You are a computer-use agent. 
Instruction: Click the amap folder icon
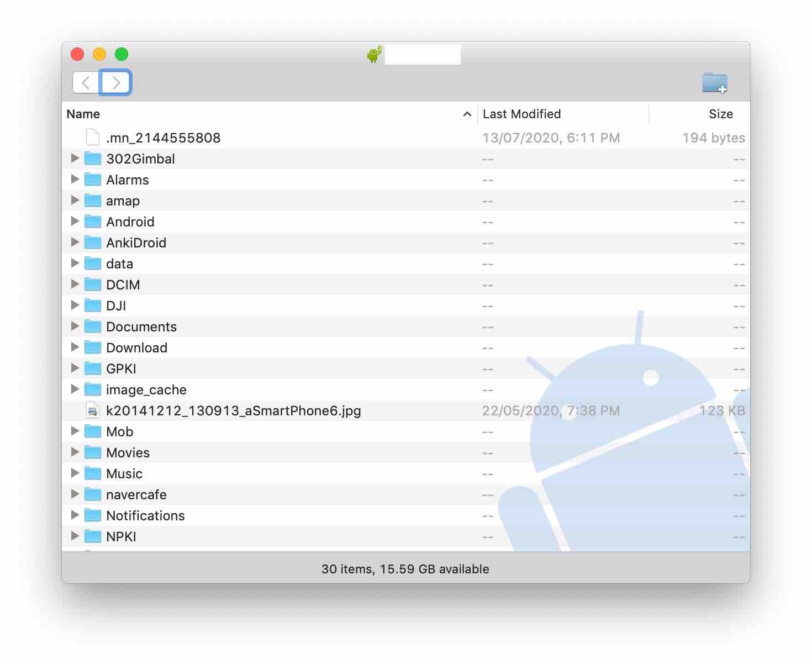click(93, 200)
